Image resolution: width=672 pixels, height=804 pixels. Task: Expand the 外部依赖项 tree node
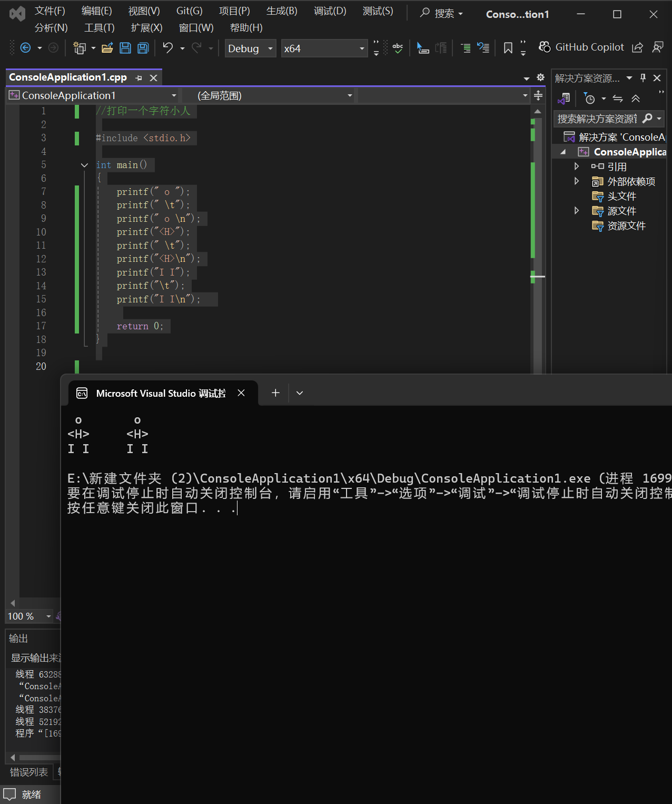577,181
